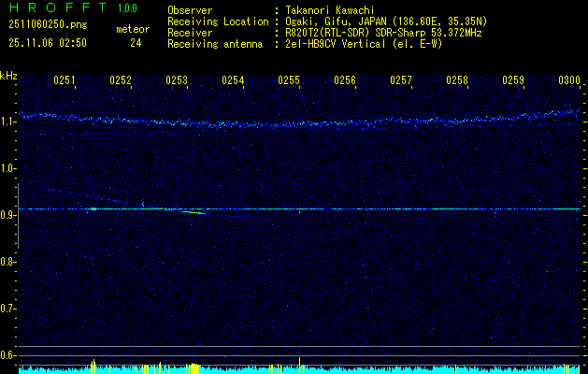The height and width of the screenshot is (374, 588).
Task: Select the meteor count value 24
Action: click(x=136, y=43)
